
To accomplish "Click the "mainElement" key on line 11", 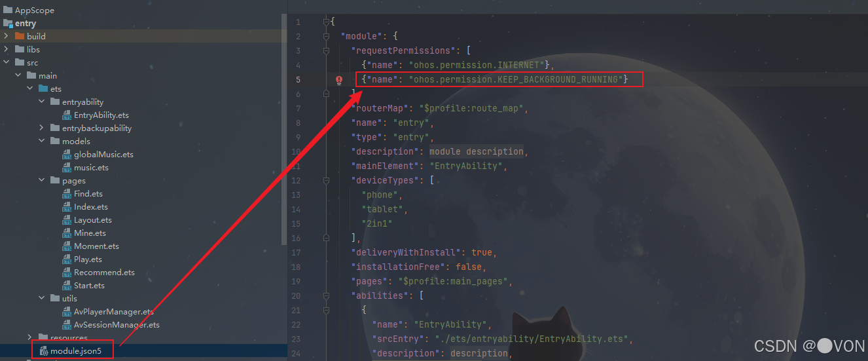I will (385, 166).
